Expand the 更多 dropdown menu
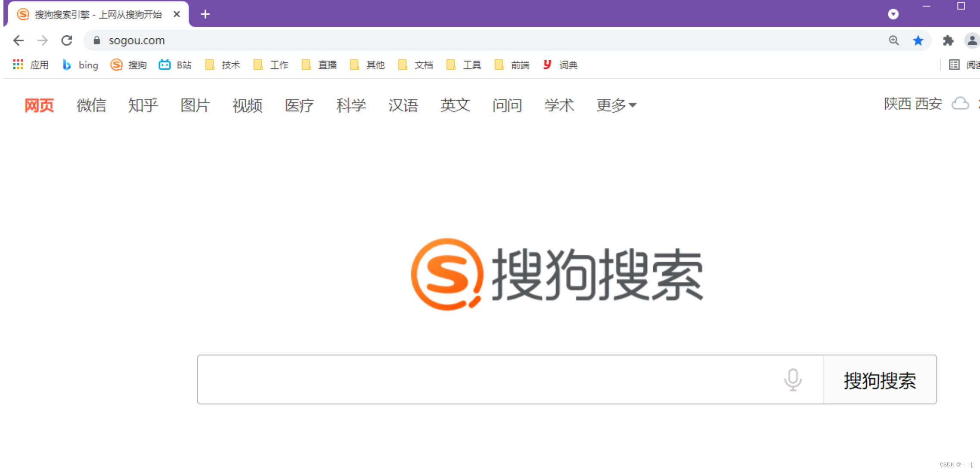 click(x=616, y=105)
